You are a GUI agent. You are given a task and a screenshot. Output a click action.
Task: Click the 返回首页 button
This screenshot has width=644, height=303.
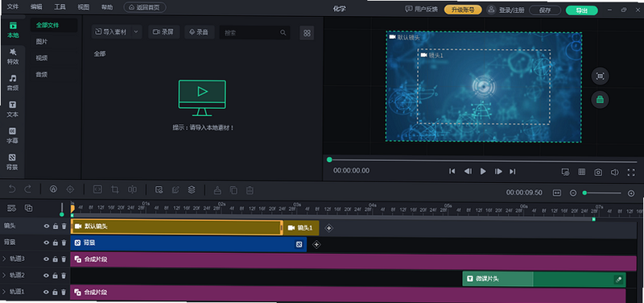coord(145,7)
